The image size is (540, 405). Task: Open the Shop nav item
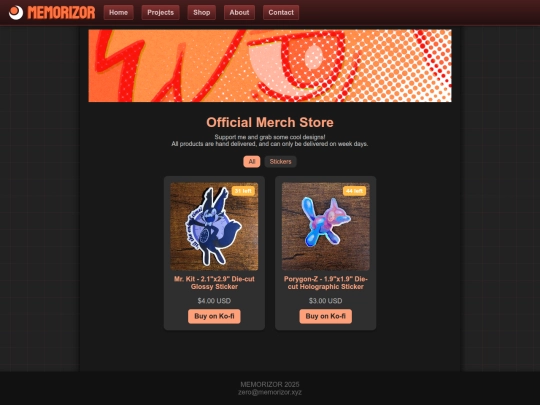coord(201,12)
